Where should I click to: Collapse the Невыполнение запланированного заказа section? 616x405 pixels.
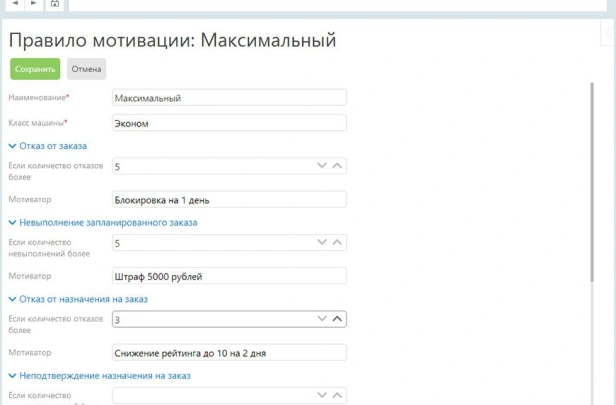coord(12,222)
